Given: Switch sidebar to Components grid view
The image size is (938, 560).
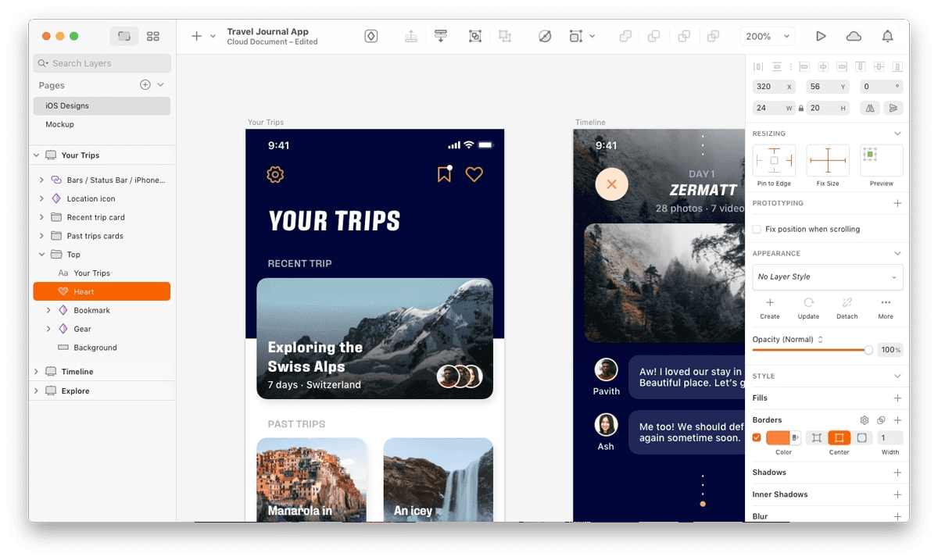Looking at the screenshot, I should [x=153, y=36].
